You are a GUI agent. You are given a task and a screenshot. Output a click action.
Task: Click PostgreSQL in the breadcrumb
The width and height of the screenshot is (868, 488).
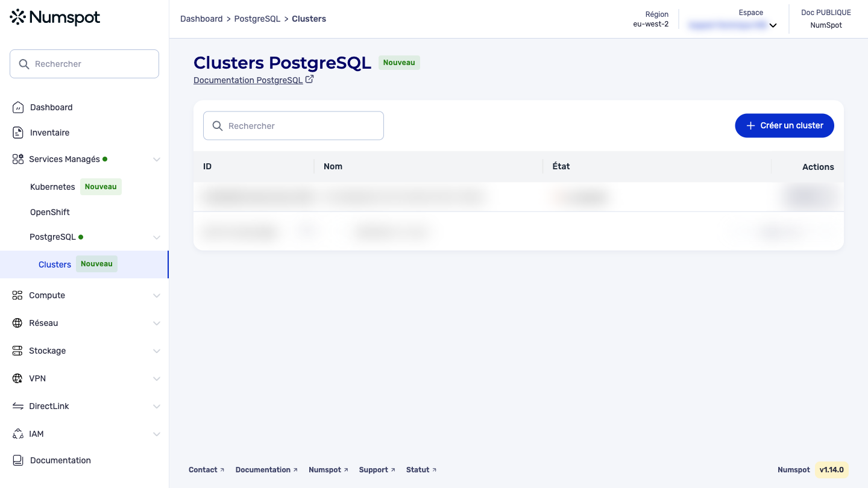[257, 19]
